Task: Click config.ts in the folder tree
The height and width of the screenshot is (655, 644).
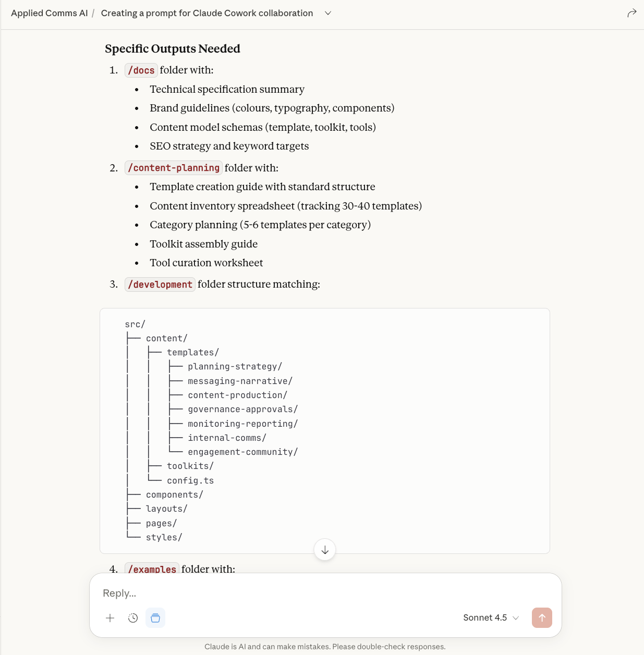Action: pyautogui.click(x=190, y=480)
